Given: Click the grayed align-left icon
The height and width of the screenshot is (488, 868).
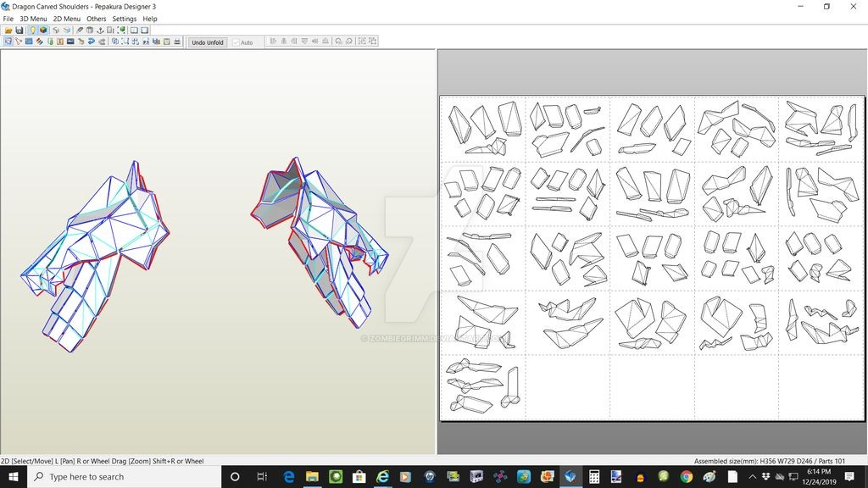Looking at the screenshot, I should pyautogui.click(x=273, y=41).
